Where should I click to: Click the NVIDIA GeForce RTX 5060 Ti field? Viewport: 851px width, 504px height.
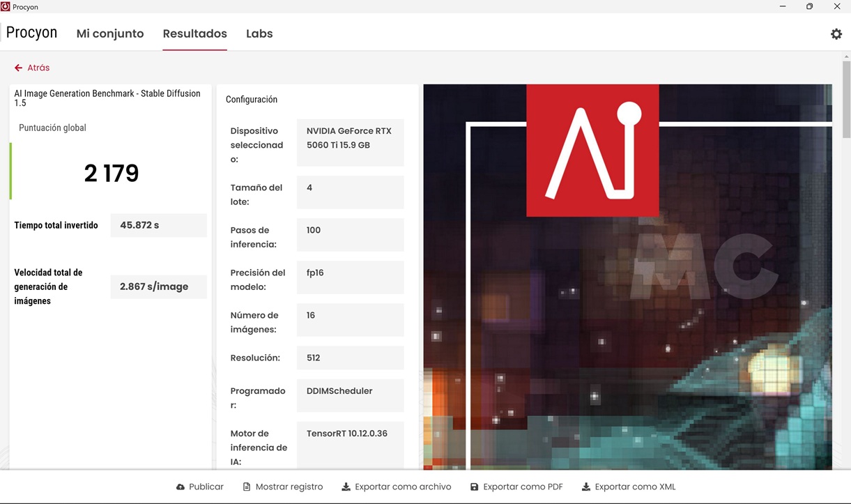point(350,138)
